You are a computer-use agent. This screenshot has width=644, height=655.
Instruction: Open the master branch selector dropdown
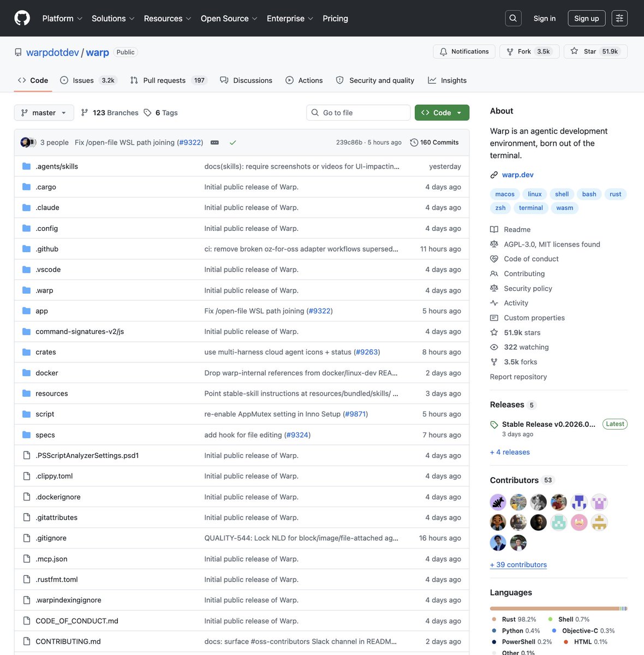point(44,112)
